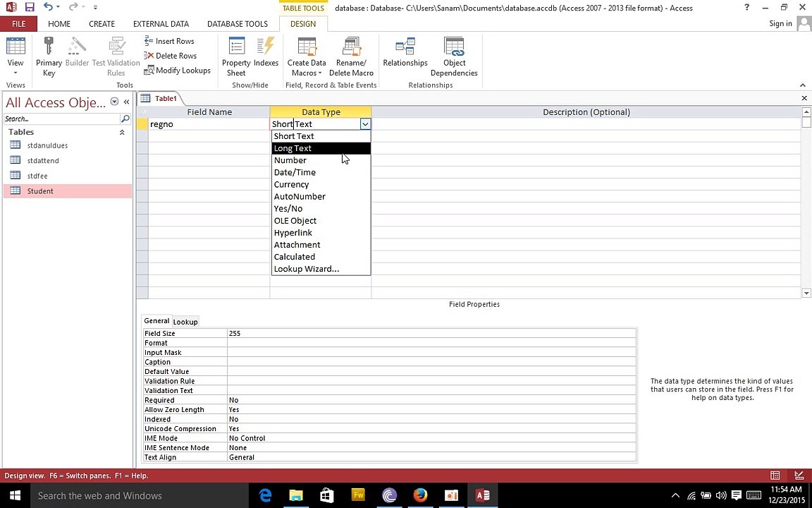Switch to Datasheet View in status bar

tap(775, 476)
